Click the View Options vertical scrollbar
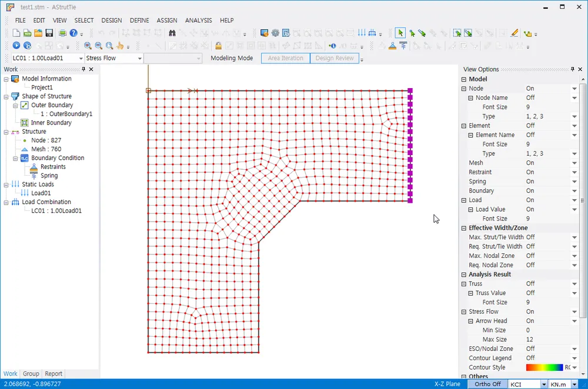This screenshot has width=588, height=389. pos(582,200)
